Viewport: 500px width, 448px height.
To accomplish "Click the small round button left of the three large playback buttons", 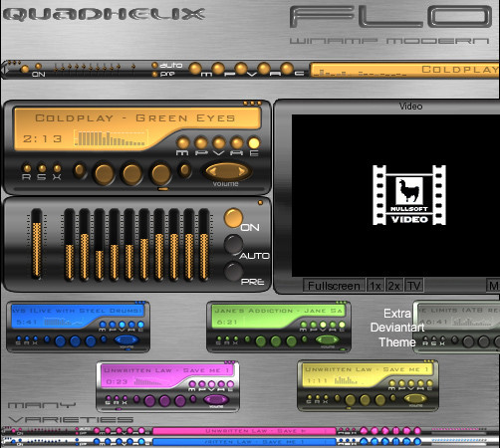I will [80, 170].
